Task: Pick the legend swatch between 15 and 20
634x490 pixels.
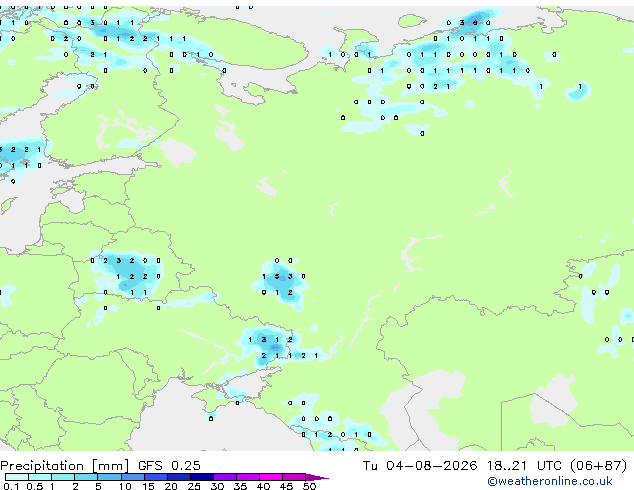Action: point(155,477)
